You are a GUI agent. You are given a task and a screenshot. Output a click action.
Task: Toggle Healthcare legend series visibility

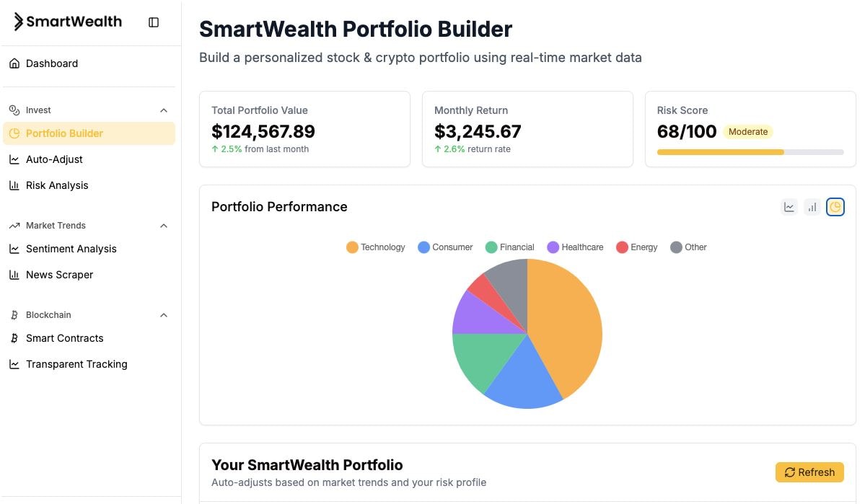(575, 247)
